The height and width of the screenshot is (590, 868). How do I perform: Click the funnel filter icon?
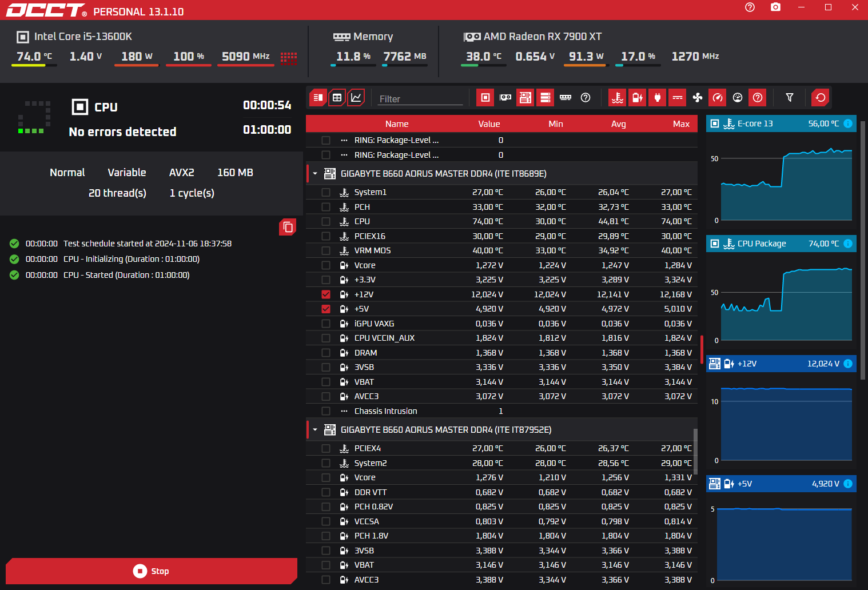coord(790,98)
